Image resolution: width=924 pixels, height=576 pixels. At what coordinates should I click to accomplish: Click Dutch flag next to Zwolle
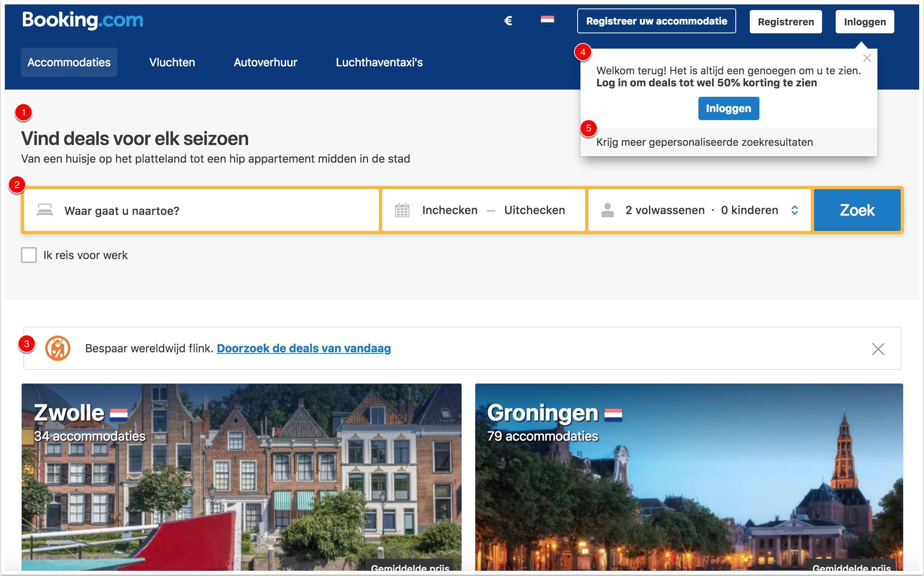(x=119, y=414)
